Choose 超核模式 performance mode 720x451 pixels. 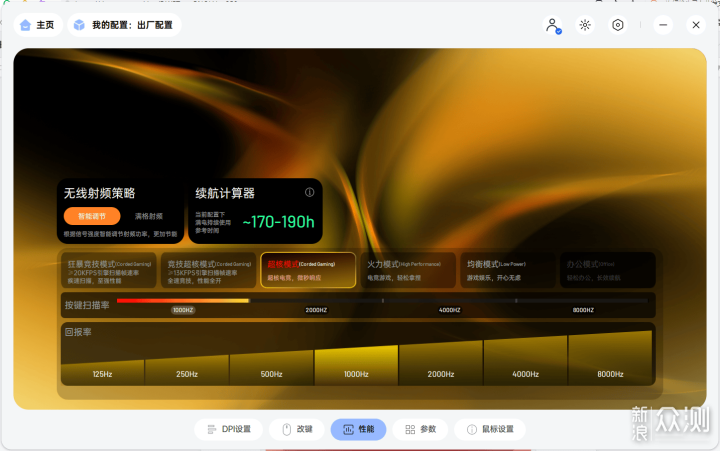coord(308,271)
